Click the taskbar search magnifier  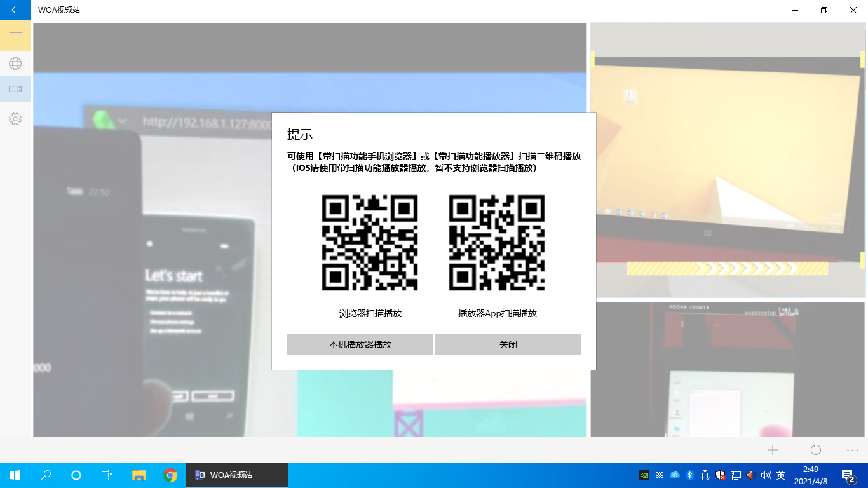[x=46, y=475]
